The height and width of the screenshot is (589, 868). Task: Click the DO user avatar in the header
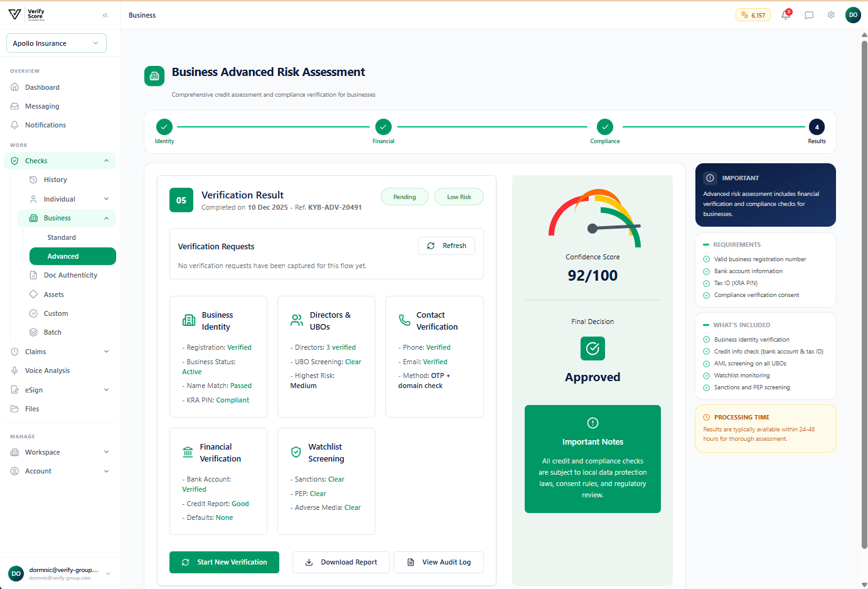tap(853, 15)
